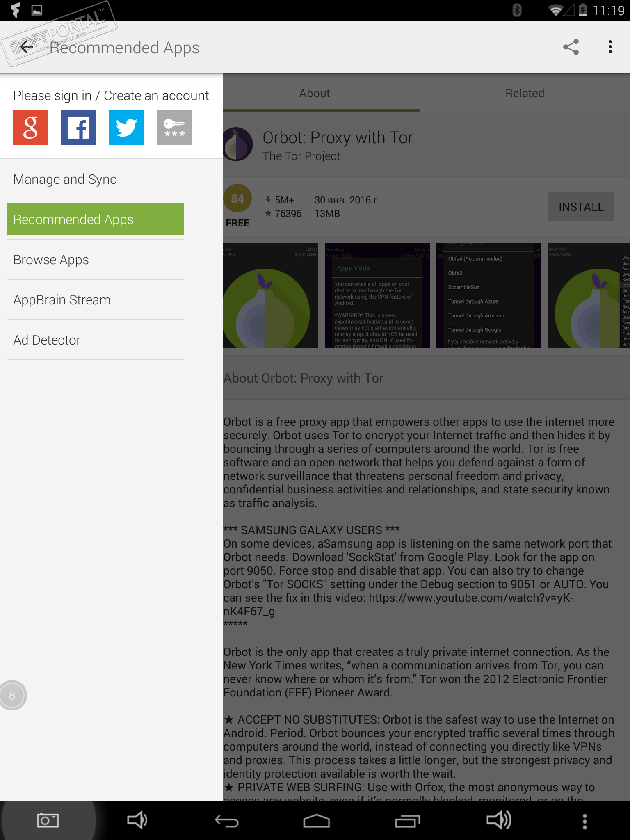Tap the screenshot camera icon in navigation bar
630x840 pixels.
[48, 820]
